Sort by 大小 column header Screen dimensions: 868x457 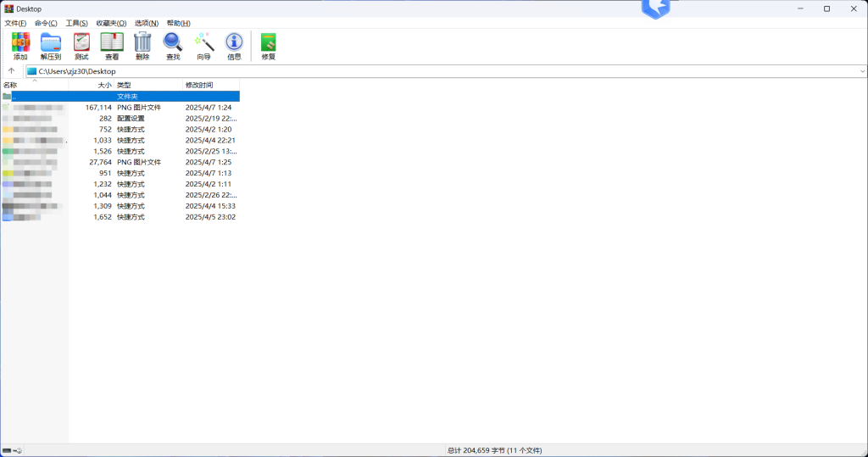coord(92,86)
